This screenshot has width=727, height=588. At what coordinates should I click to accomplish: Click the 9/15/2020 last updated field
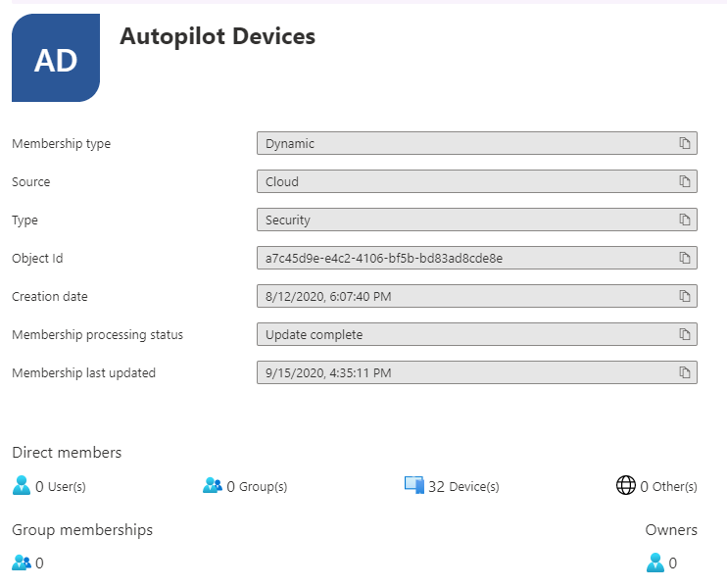pos(476,372)
